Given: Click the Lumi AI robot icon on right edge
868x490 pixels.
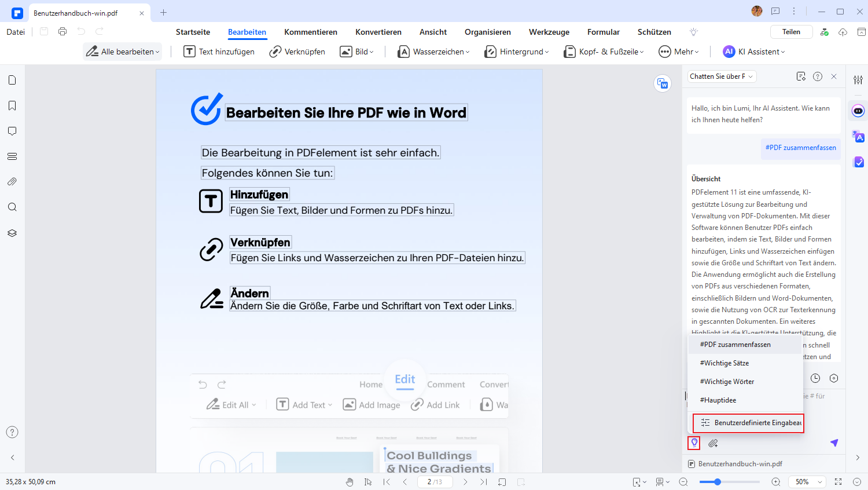Looking at the screenshot, I should (x=858, y=111).
